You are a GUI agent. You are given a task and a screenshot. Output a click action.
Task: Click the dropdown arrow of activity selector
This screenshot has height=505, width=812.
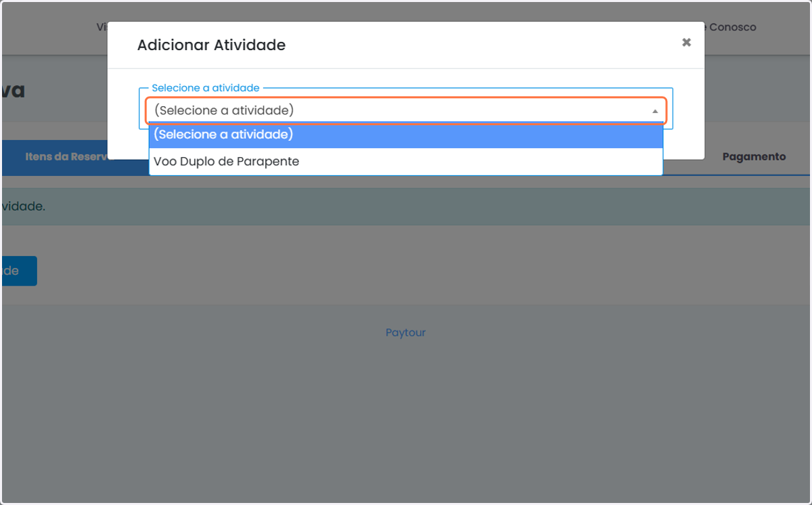click(x=655, y=111)
